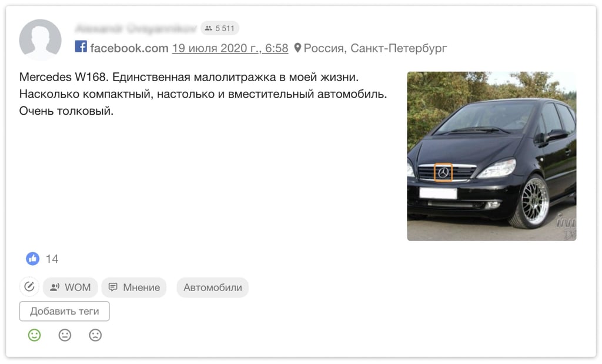Image resolution: width=602 pixels, height=364 pixels.
Task: Click the location pin icon
Action: pyautogui.click(x=297, y=48)
